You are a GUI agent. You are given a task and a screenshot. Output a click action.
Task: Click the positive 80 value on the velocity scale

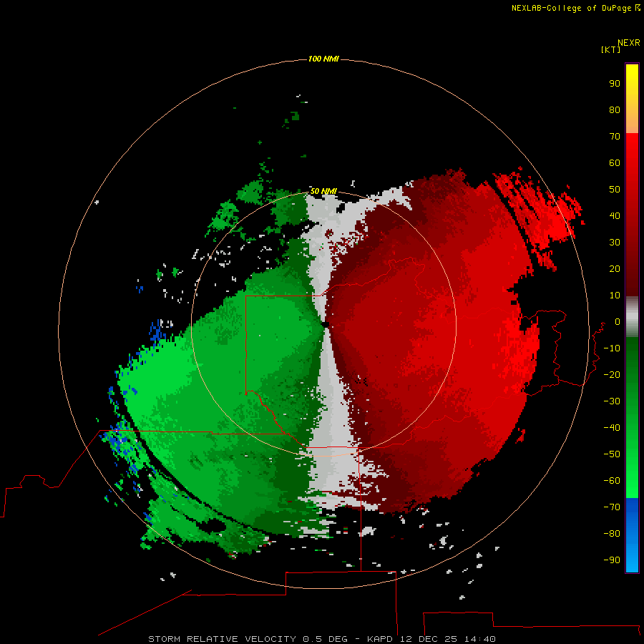[x=615, y=110]
